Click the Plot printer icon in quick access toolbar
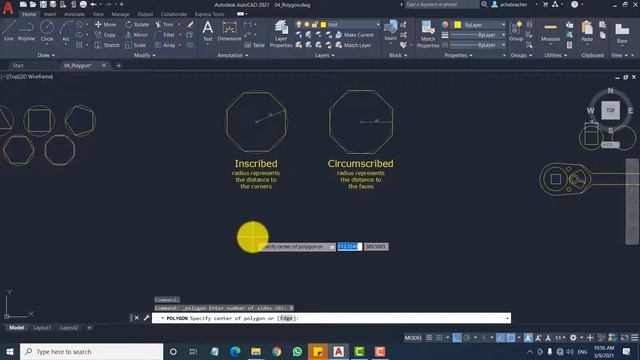This screenshot has width=640, height=360. [x=83, y=4]
